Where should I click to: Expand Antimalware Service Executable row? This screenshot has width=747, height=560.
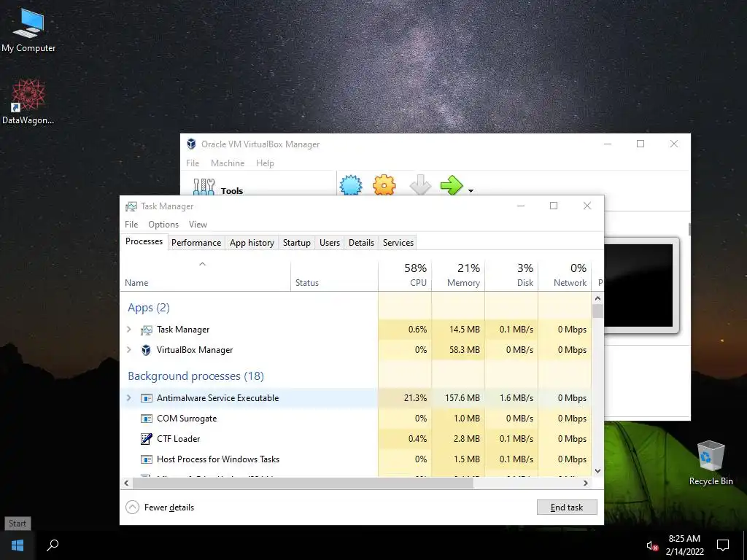click(x=128, y=397)
